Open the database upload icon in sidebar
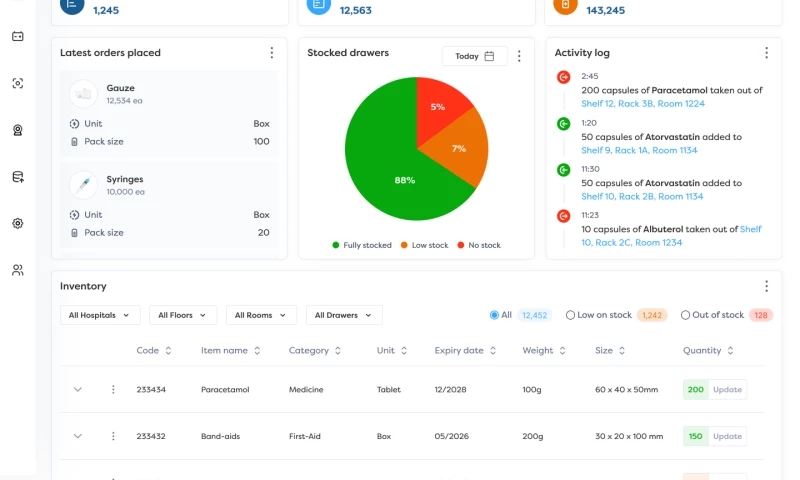This screenshot has height=480, width=800. [x=18, y=177]
